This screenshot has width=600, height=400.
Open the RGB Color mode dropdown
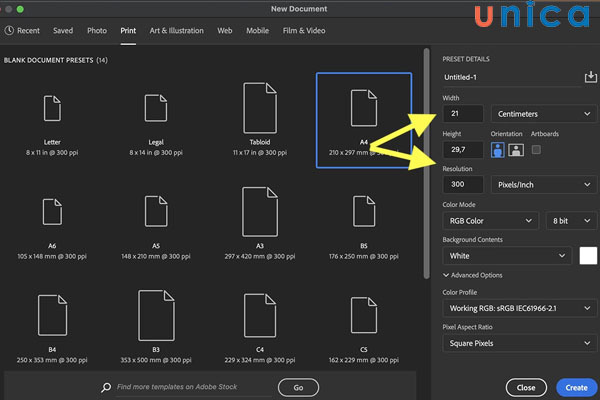489,220
